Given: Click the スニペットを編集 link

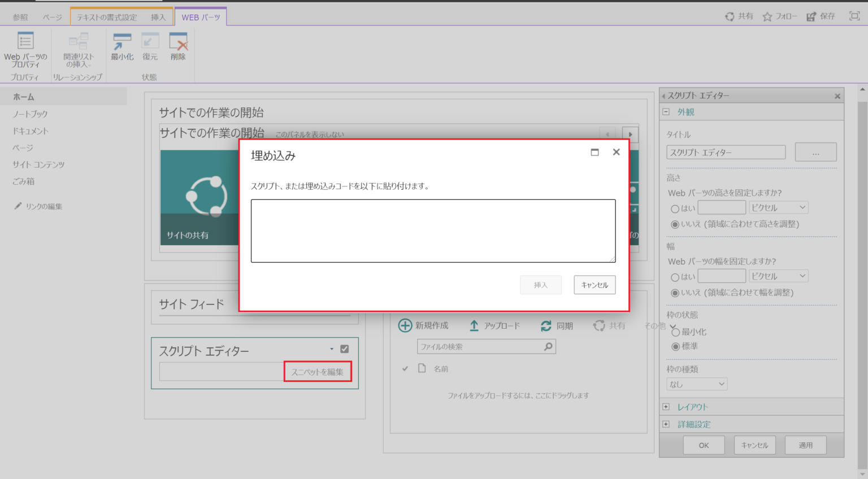Looking at the screenshot, I should (317, 372).
